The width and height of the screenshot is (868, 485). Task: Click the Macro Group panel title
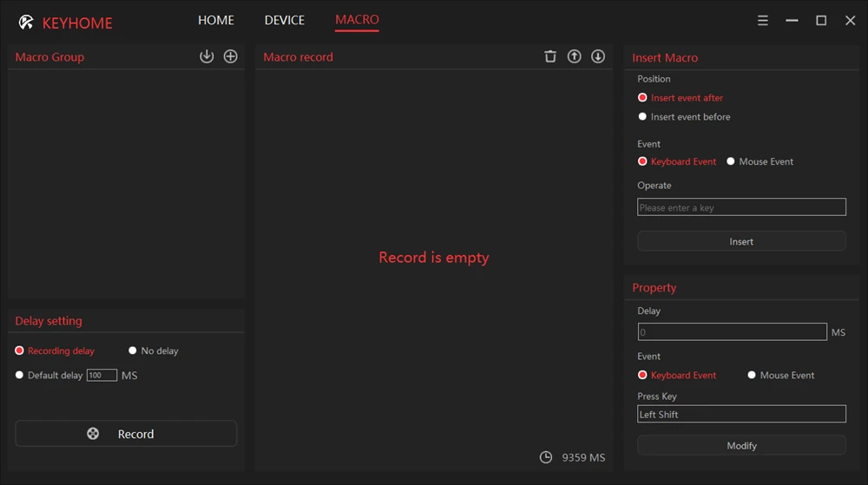(49, 57)
